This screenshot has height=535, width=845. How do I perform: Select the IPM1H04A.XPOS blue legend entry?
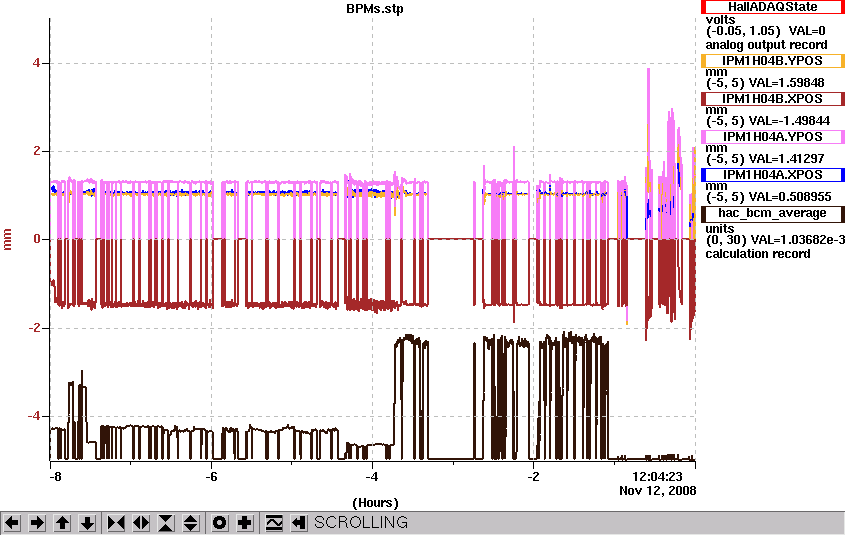click(772, 175)
